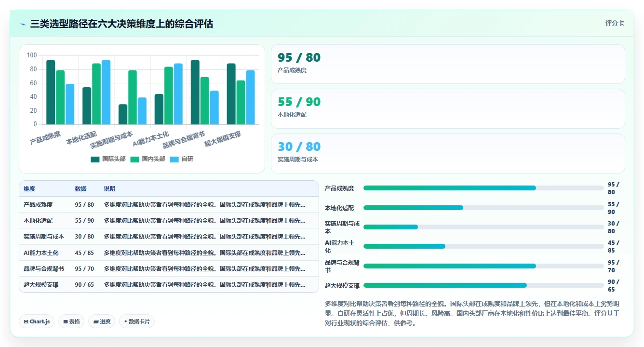This screenshot has width=644, height=347.
Task: Click the 品牌与合规背书 progress bar
Action: point(483,266)
